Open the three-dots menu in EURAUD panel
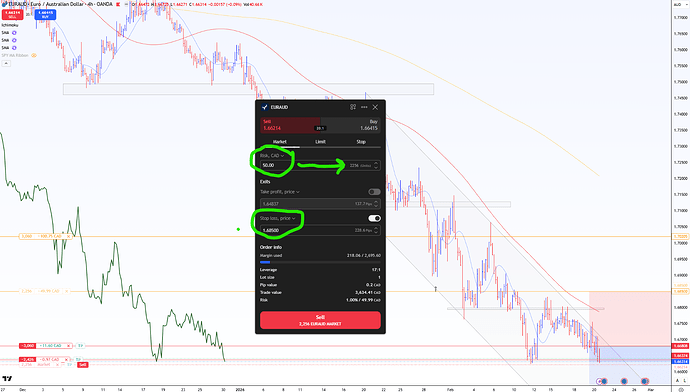This screenshot has height=392, width=690. point(364,107)
